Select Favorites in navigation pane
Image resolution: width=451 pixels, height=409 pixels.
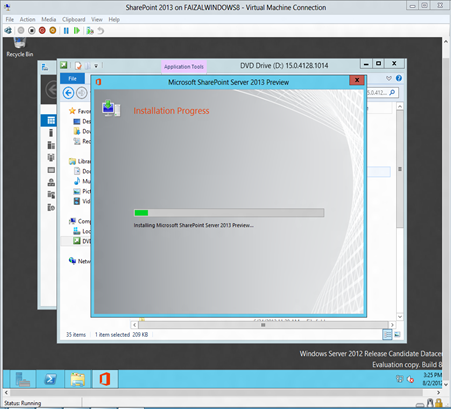80,111
